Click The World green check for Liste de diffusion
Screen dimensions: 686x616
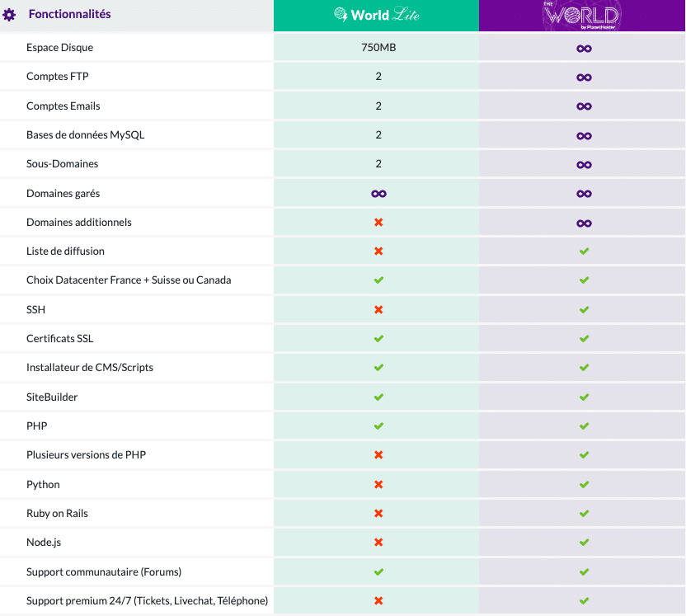pyautogui.click(x=584, y=252)
